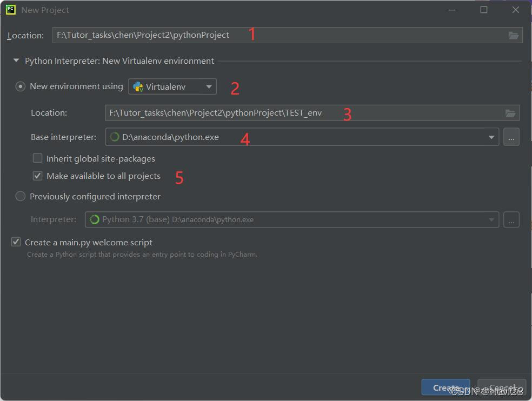Click the Cancel button
532x401 pixels.
(x=501, y=387)
